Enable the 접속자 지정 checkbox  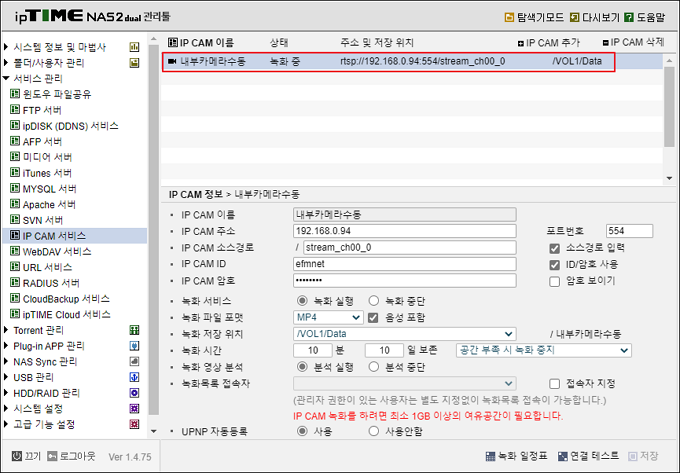pos(554,384)
